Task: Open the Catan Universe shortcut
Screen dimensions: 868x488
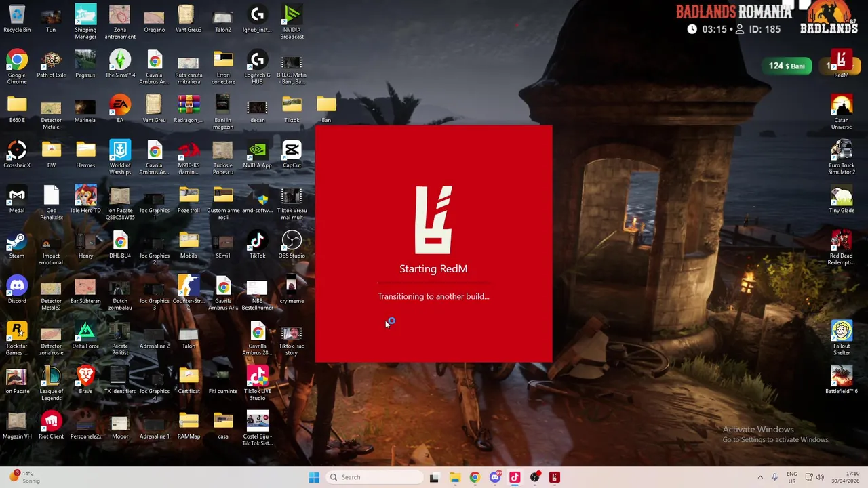Action: 842,112
